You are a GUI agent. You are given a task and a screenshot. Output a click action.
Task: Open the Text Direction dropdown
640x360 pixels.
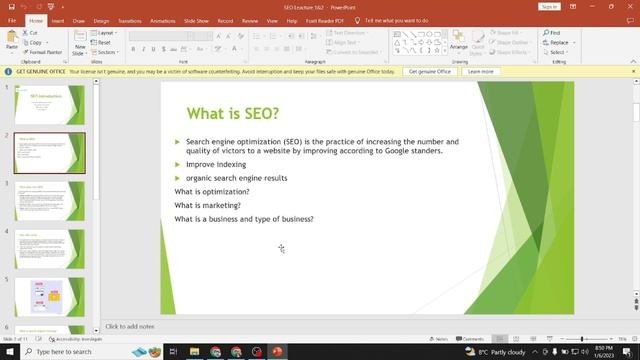(x=347, y=33)
